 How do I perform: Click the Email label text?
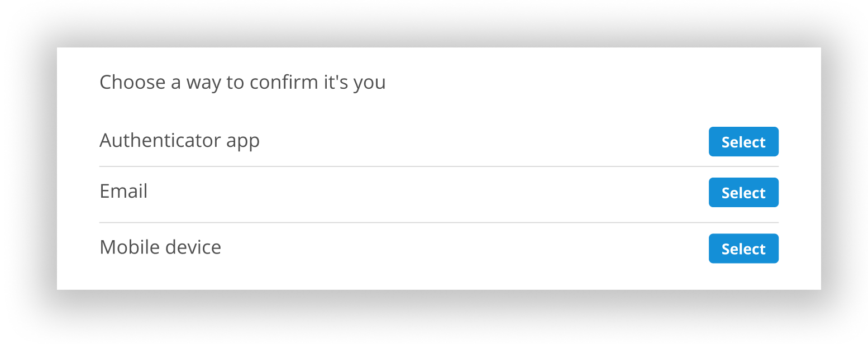[x=123, y=192]
